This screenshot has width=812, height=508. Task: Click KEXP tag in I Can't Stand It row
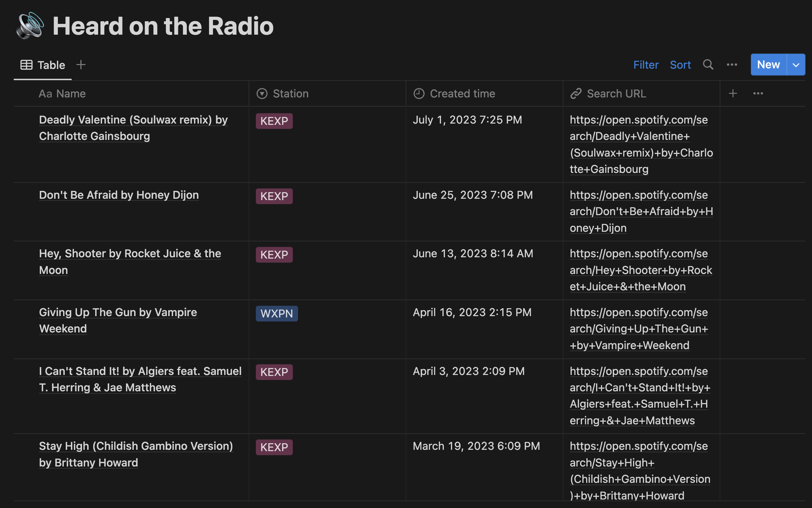[x=274, y=372]
